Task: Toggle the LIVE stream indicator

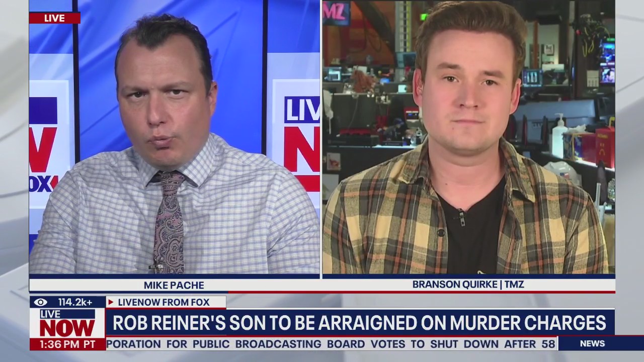Action: pos(55,18)
